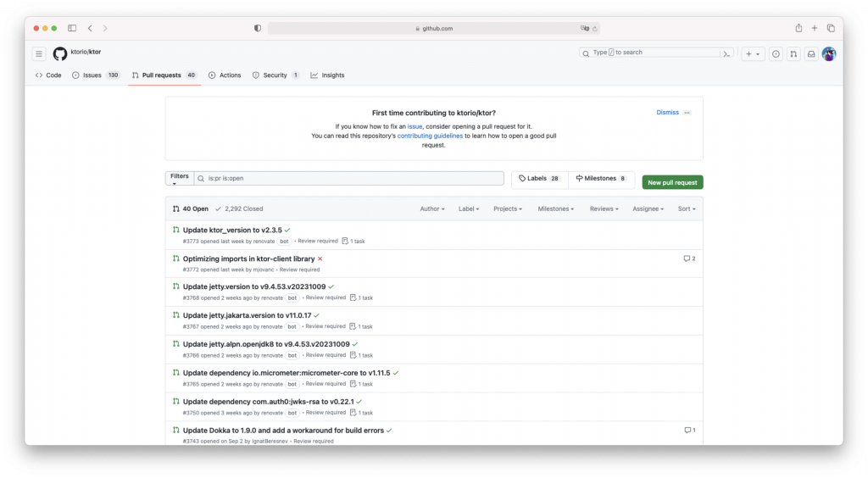Expand the Author filter dropdown

tap(431, 208)
